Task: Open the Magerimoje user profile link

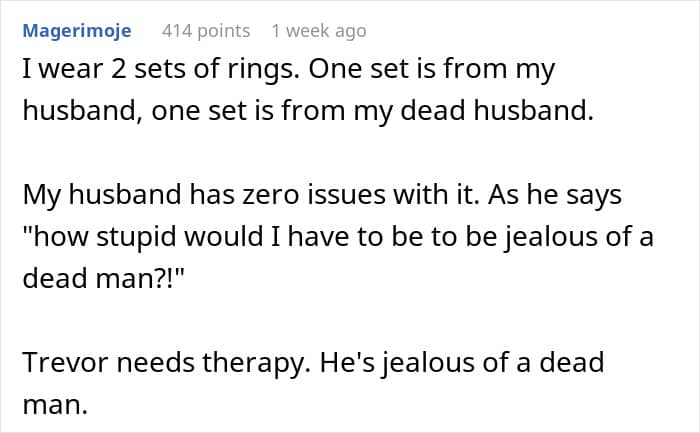Action: tap(77, 31)
